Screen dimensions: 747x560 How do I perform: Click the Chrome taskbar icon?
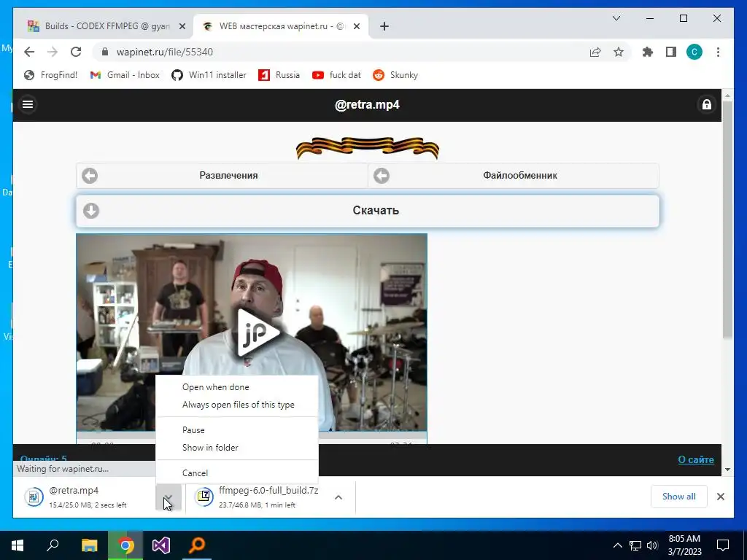point(125,545)
